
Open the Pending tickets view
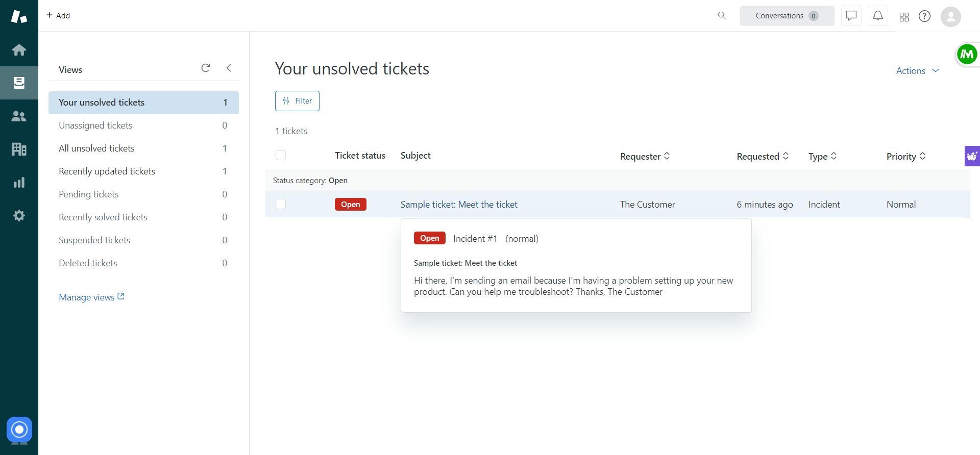(88, 194)
